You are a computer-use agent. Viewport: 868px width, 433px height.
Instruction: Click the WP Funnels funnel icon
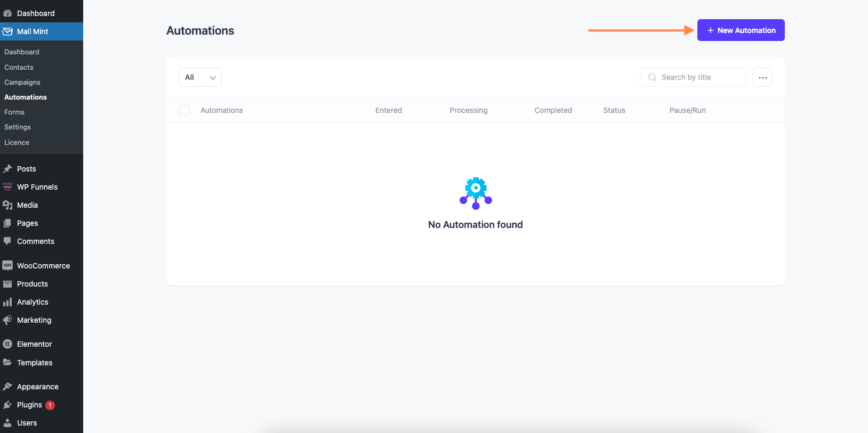[7, 187]
